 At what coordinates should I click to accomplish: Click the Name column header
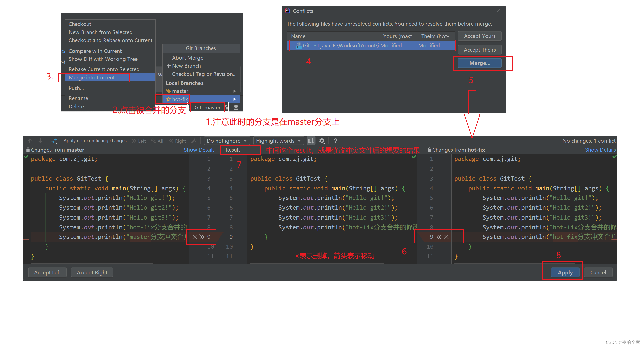(333, 36)
